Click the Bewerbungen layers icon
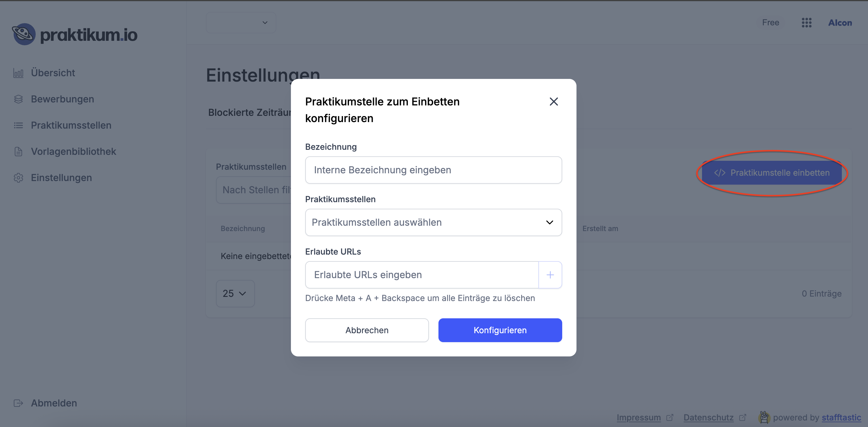 tap(18, 99)
